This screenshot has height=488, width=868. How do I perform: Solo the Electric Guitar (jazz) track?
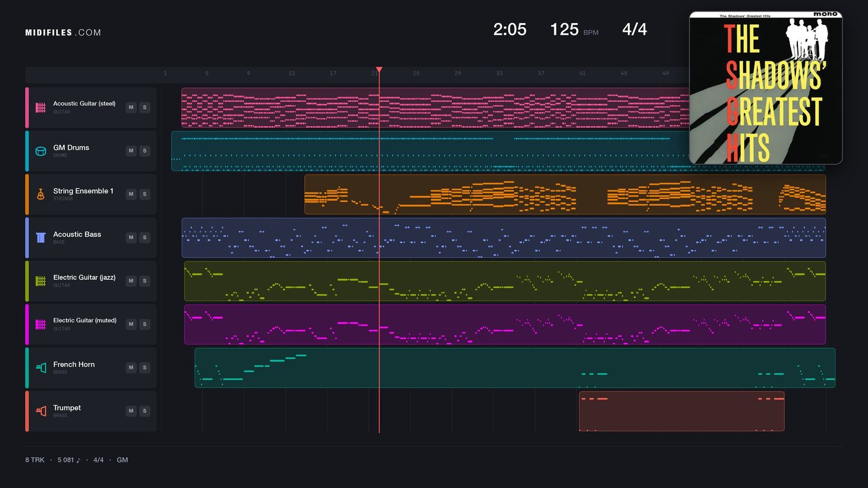[x=145, y=281]
